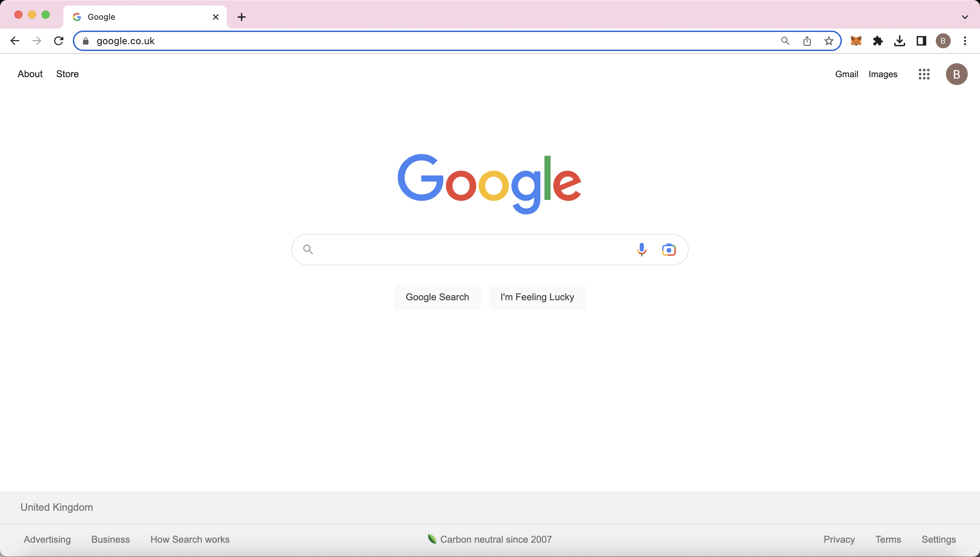The width and height of the screenshot is (980, 557).
Task: Click the United Kingdom footer text
Action: [x=56, y=507]
